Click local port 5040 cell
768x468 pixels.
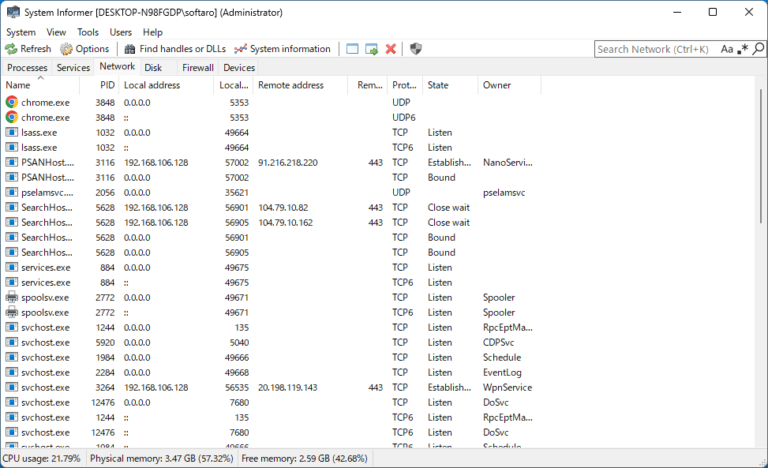coord(239,342)
